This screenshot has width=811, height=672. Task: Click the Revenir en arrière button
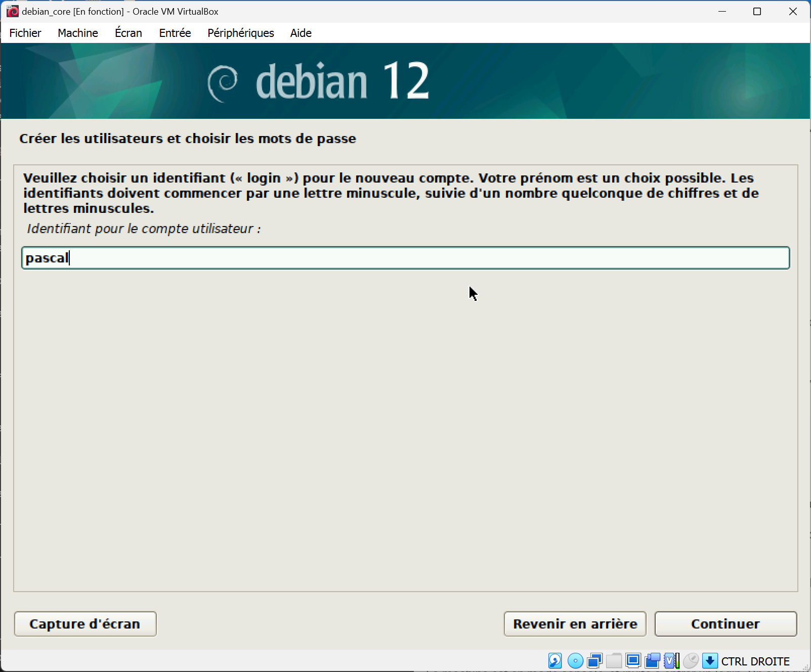click(575, 624)
